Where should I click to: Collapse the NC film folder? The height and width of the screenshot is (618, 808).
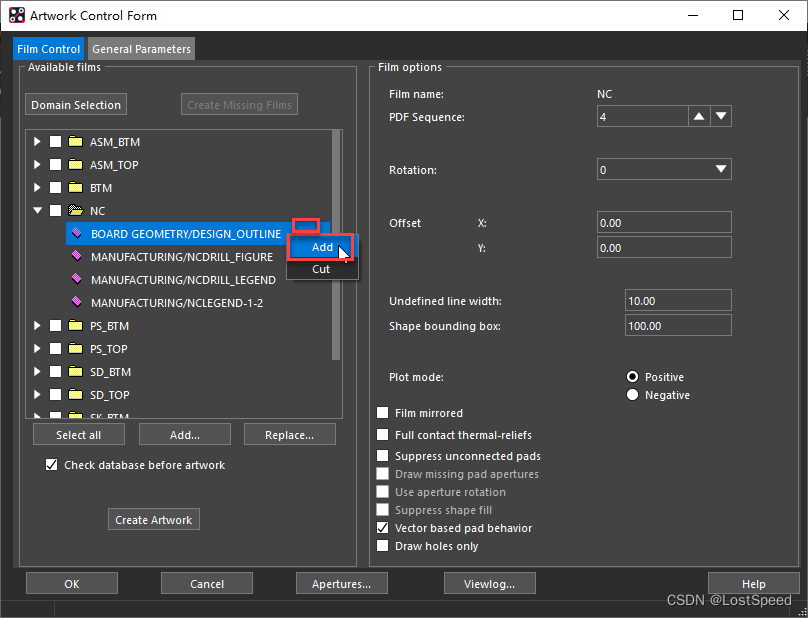[38, 211]
